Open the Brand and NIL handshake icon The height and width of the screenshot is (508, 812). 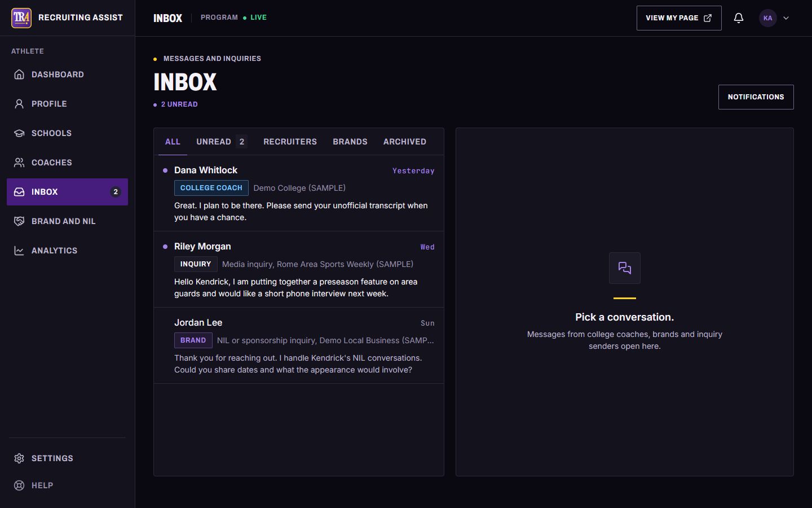point(19,221)
